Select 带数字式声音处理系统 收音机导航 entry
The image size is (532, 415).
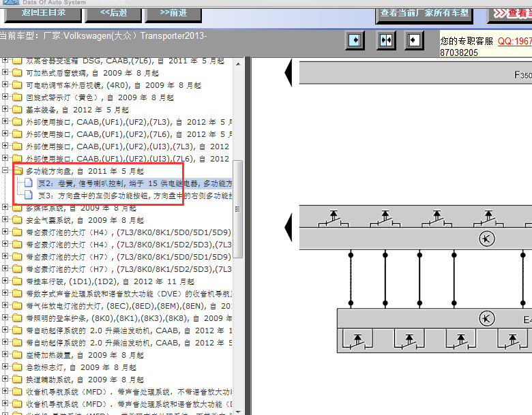tap(129, 294)
